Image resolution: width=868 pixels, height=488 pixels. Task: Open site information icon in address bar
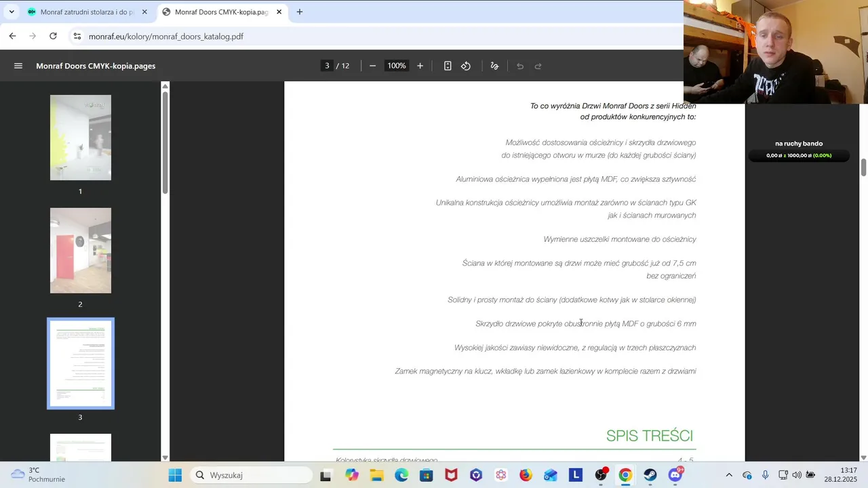[77, 37]
